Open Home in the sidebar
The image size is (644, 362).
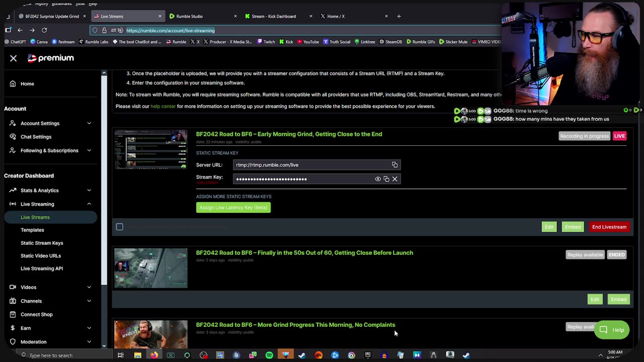27,84
